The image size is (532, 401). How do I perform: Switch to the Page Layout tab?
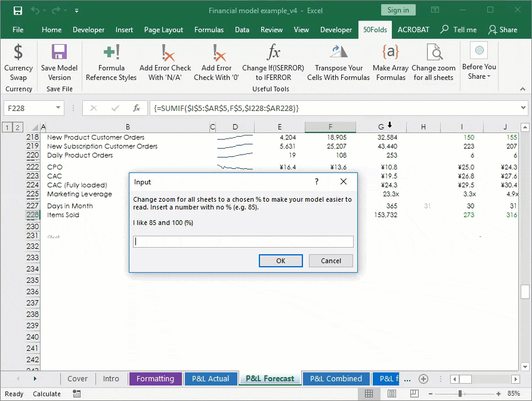pos(163,30)
